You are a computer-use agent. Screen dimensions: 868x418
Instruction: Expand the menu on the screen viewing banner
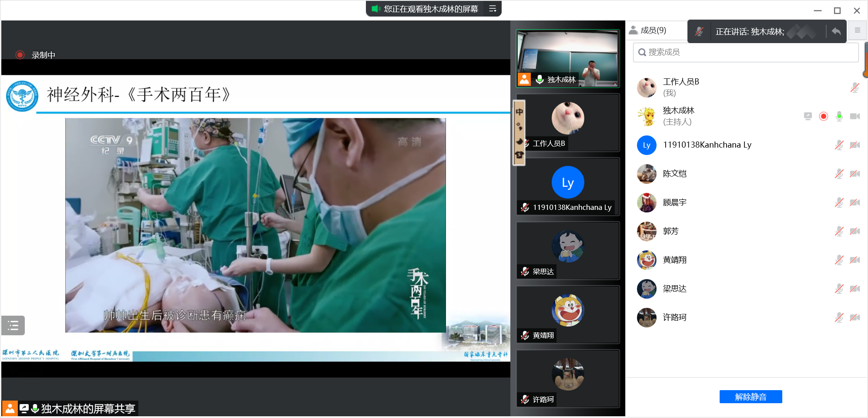click(493, 9)
